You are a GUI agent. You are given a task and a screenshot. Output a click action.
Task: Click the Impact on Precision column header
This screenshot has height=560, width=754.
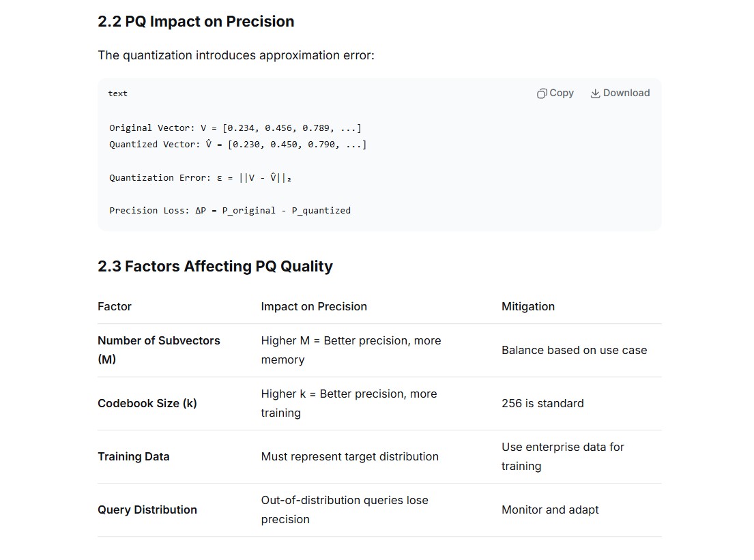pos(314,307)
